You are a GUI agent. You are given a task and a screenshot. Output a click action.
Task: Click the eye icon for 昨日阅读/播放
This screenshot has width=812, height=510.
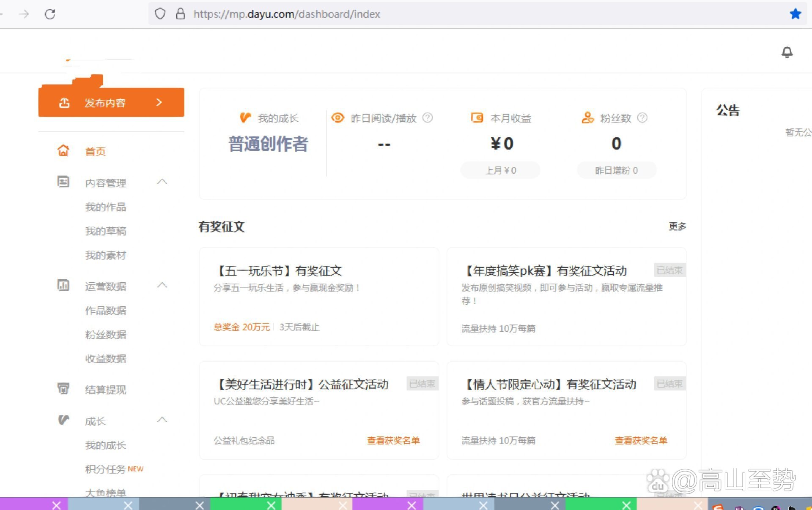[x=337, y=117]
